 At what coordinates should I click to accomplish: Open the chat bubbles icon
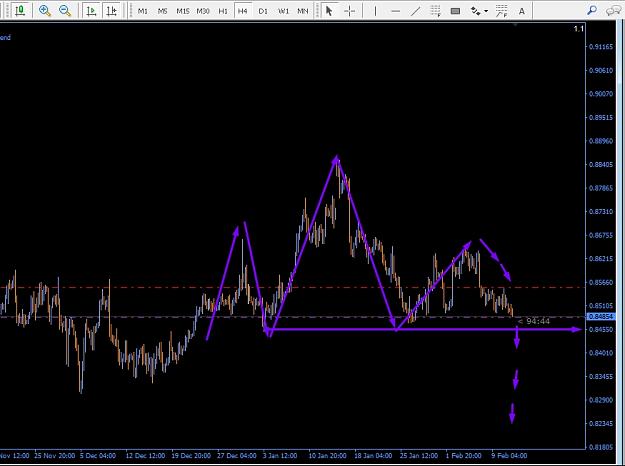(613, 11)
